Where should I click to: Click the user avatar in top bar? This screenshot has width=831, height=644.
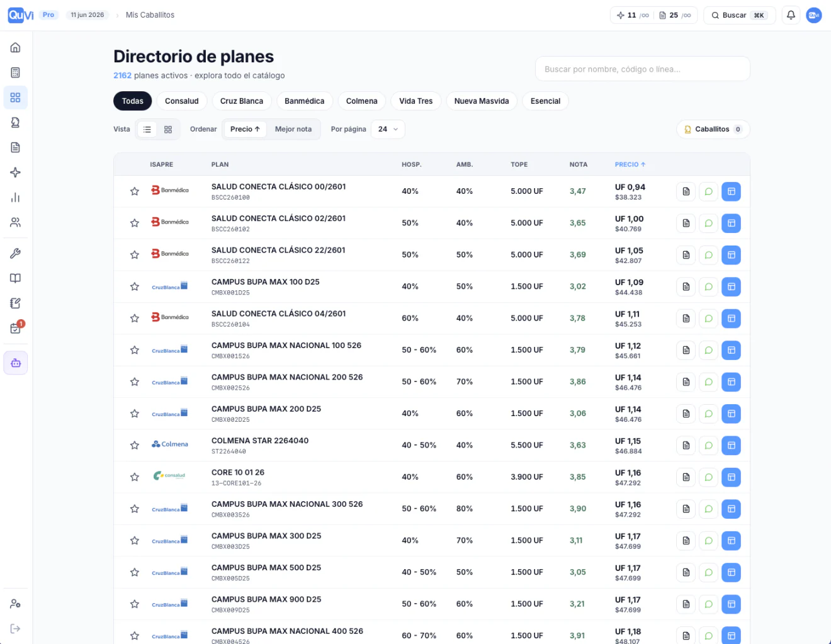click(x=814, y=15)
